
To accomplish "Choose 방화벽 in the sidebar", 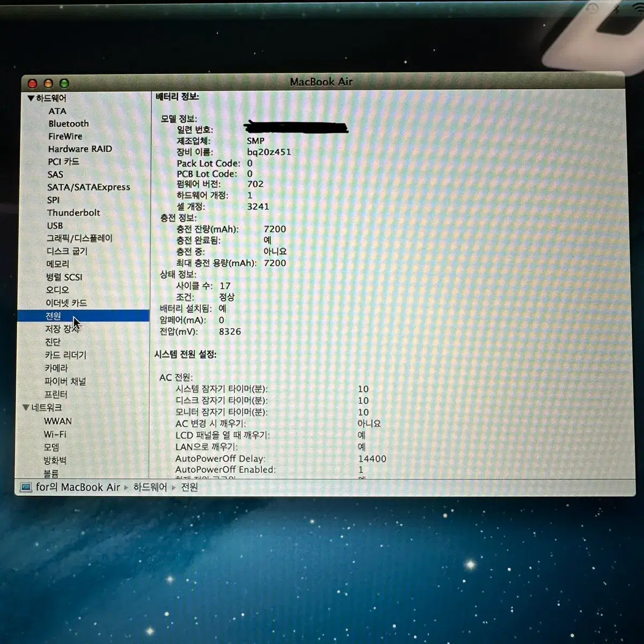I will (x=55, y=460).
